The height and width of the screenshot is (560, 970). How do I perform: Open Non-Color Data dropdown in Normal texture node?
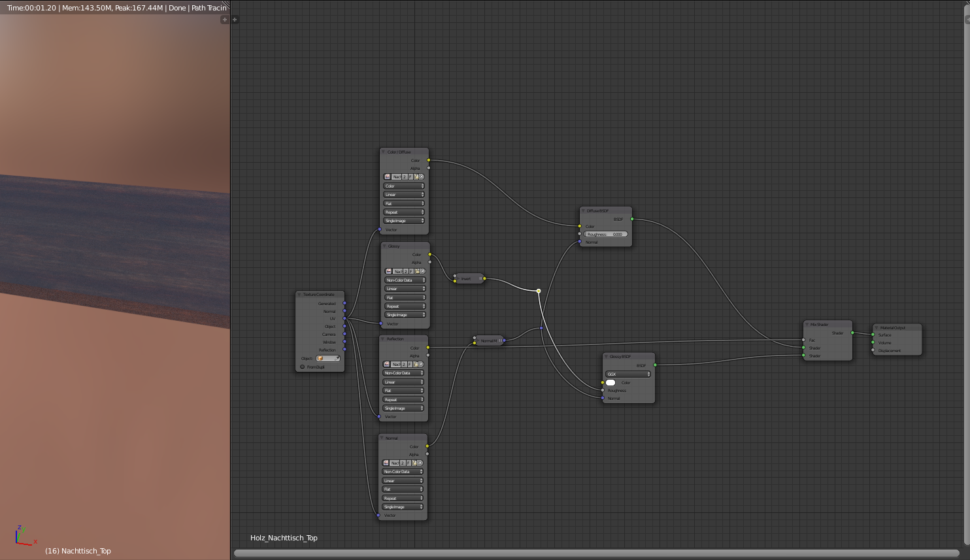tap(403, 472)
